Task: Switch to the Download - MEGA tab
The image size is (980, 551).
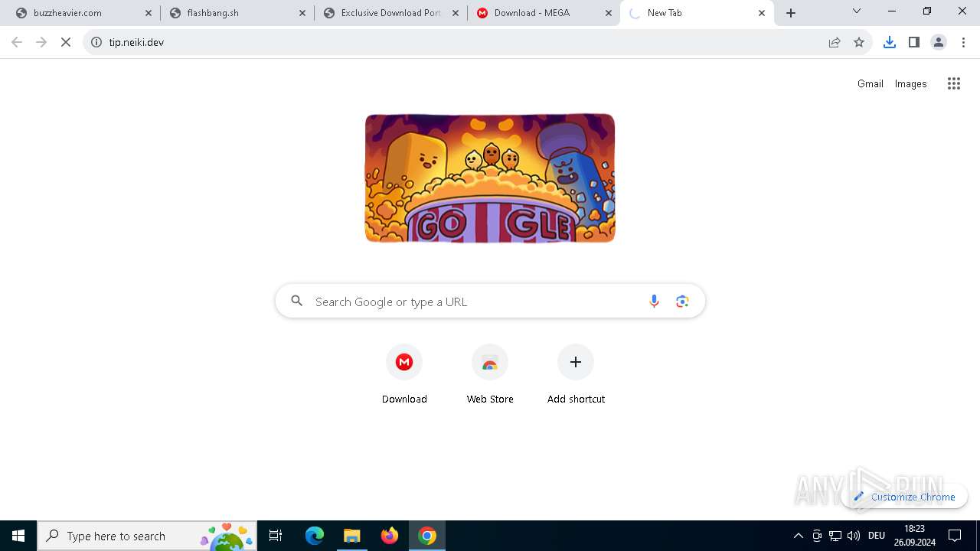Action: 544,13
